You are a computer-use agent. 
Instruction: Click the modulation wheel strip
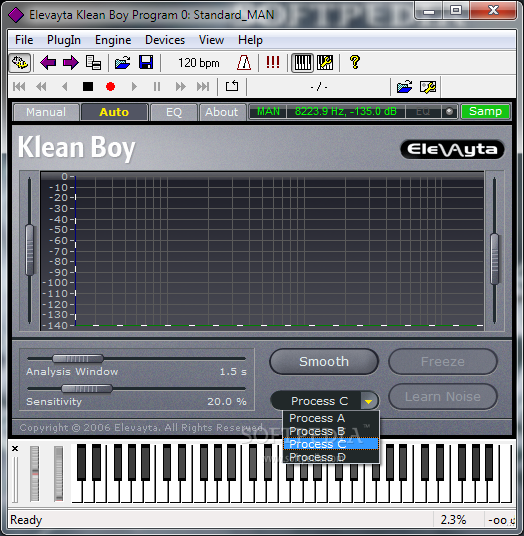coord(58,473)
